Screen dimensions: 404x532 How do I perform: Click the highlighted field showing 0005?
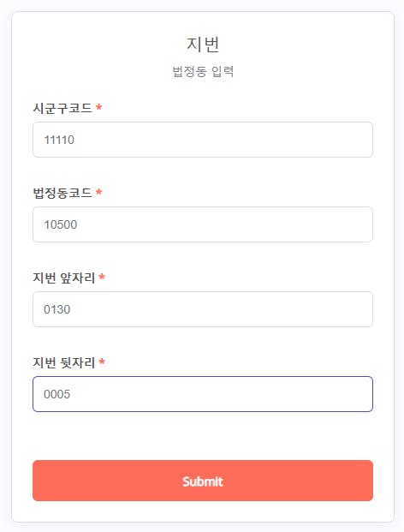click(x=203, y=394)
